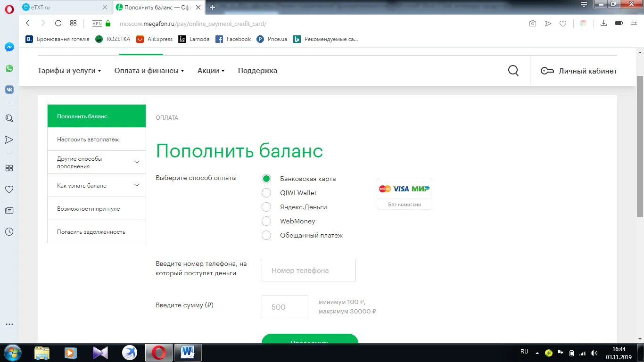Expand Другие способы пополнения section
The width and height of the screenshot is (644, 362).
[97, 162]
